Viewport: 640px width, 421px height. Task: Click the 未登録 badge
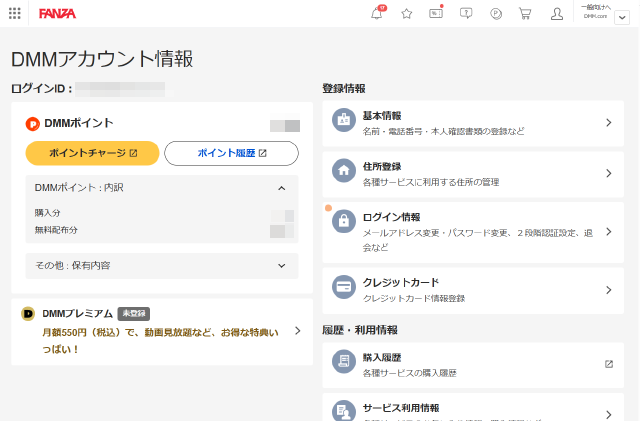coord(134,314)
